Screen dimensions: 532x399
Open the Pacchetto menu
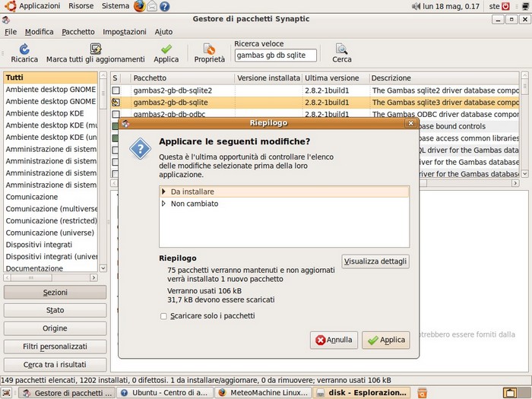point(78,32)
